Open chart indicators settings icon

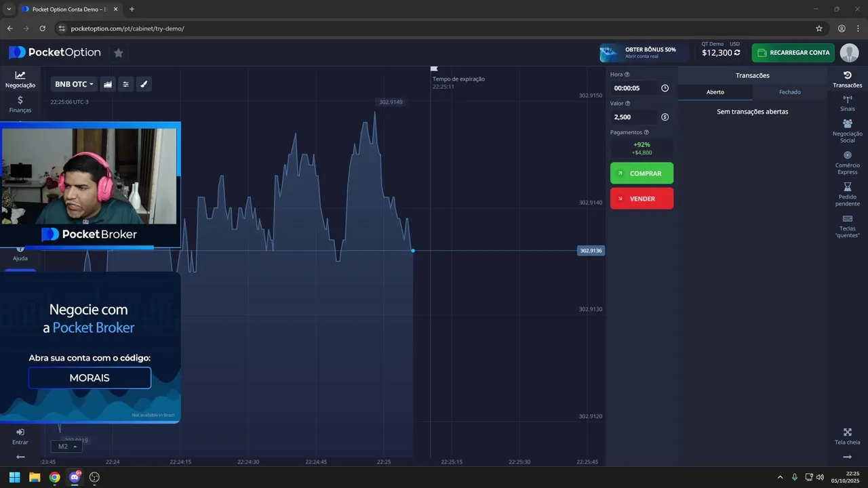coord(125,84)
